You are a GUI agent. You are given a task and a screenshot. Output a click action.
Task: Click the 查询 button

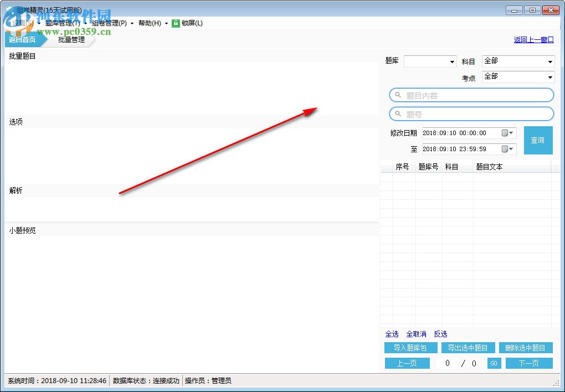click(x=538, y=140)
